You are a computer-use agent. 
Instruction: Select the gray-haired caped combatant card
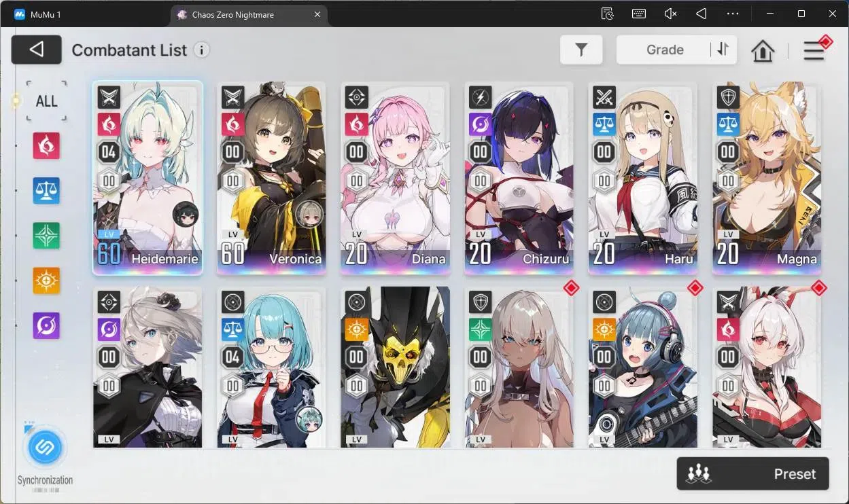(x=148, y=367)
